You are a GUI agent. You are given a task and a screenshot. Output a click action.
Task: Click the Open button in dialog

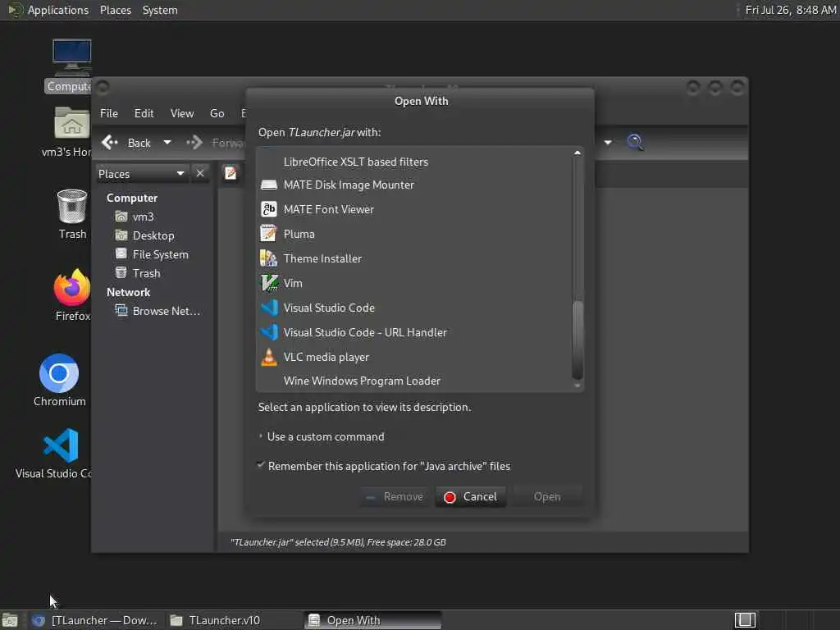click(547, 496)
